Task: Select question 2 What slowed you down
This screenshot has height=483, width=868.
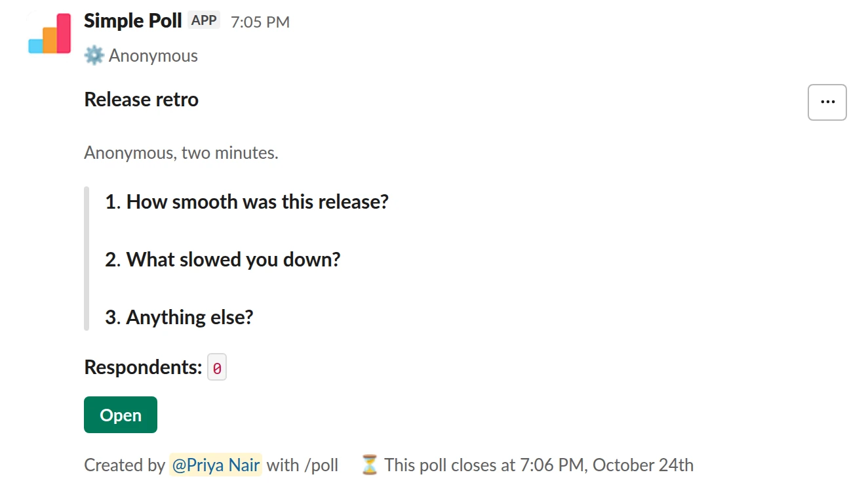Action: click(x=223, y=259)
